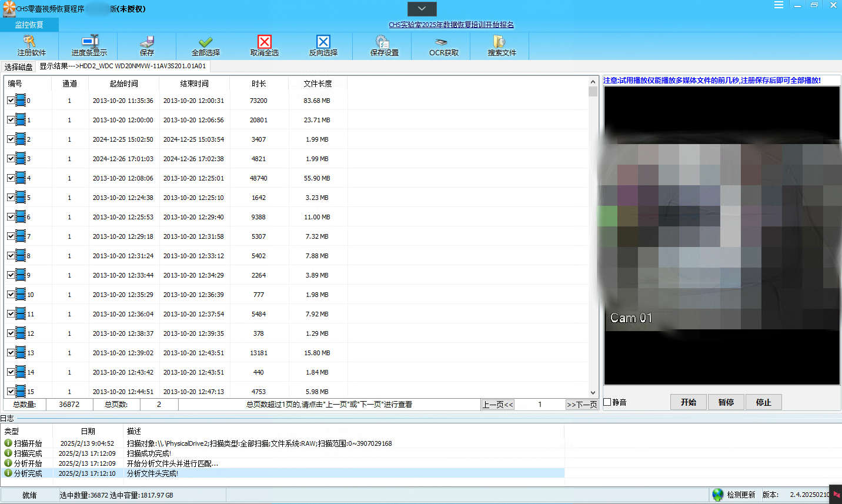The height and width of the screenshot is (504, 842).
Task: Uncheck the checkbox for row 8
Action: pos(11,255)
